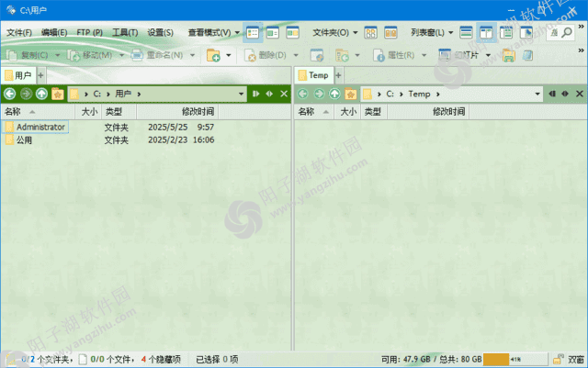Viewport: 588px width, 368px height.
Task: Toggle the highlighted dual-pane lister layout icon
Action: coord(486,33)
